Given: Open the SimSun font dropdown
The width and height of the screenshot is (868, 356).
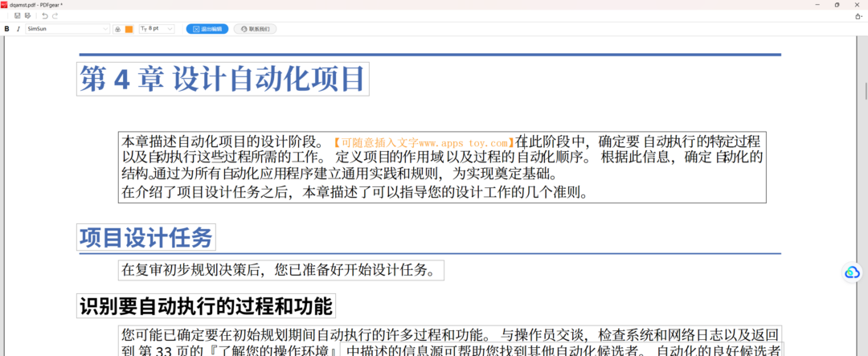Looking at the screenshot, I should [x=68, y=29].
